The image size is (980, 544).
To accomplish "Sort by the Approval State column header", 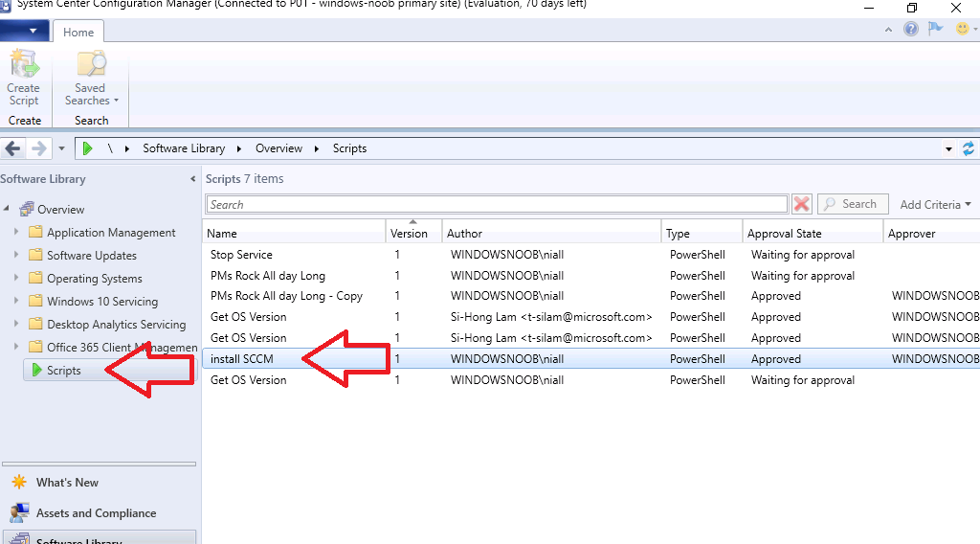I will (x=813, y=234).
